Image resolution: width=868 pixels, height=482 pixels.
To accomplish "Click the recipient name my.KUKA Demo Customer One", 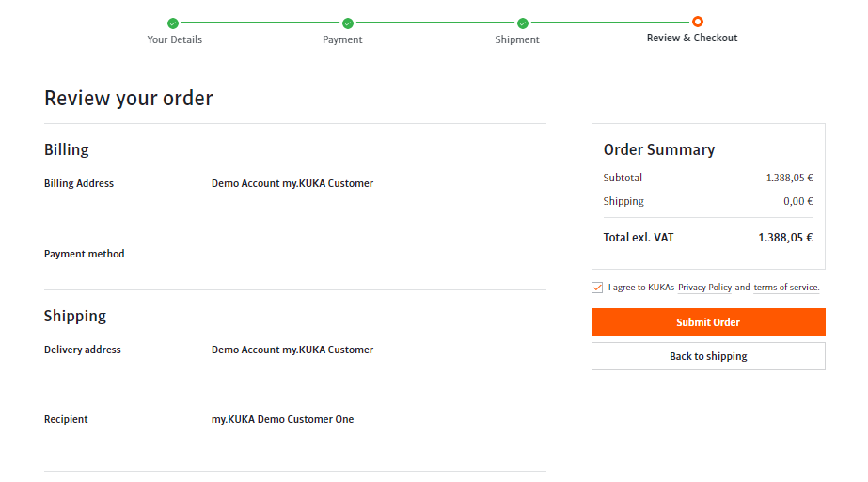I will (282, 419).
